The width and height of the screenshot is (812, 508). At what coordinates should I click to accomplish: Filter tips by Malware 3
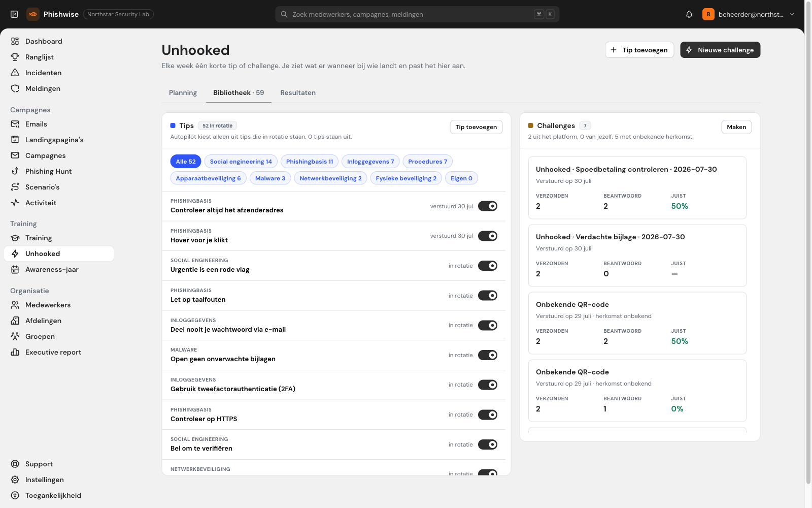click(270, 178)
